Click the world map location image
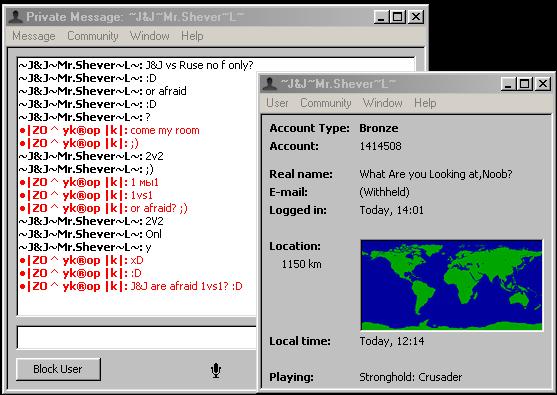Image resolution: width=557 pixels, height=395 pixels. [x=451, y=285]
